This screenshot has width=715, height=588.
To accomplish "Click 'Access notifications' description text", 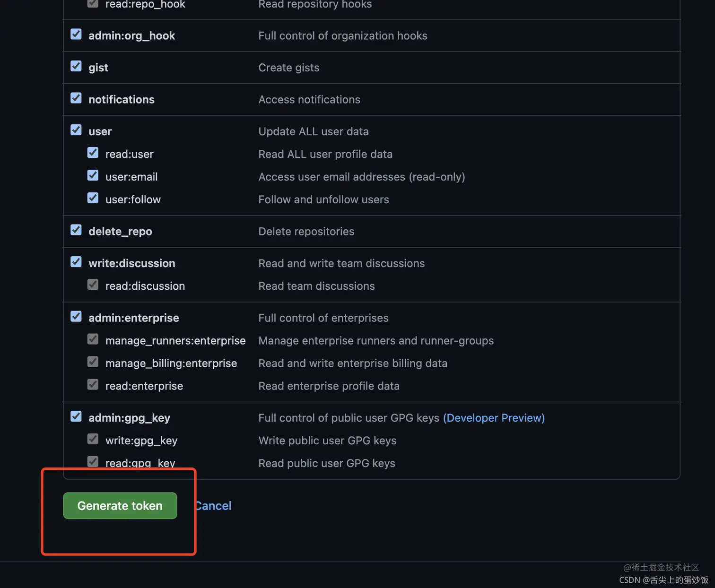I will coord(309,100).
